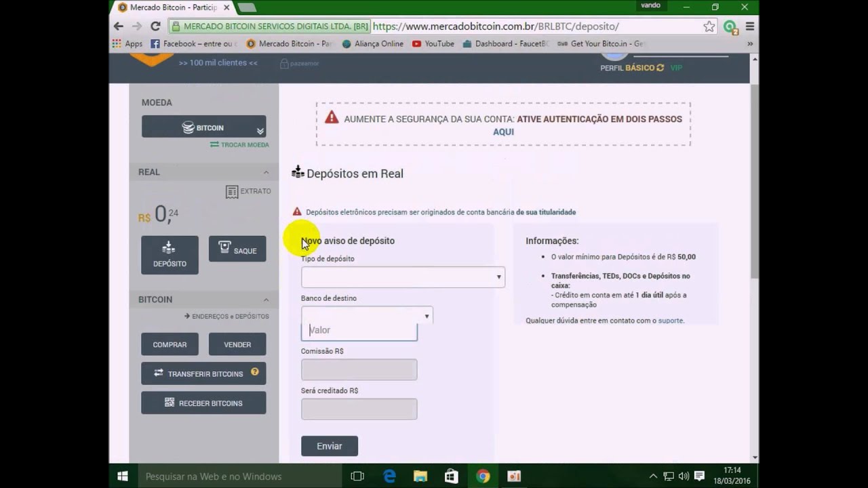This screenshot has height=488, width=868.
Task: Open Microsoft Edge from the taskbar
Action: coord(389,476)
